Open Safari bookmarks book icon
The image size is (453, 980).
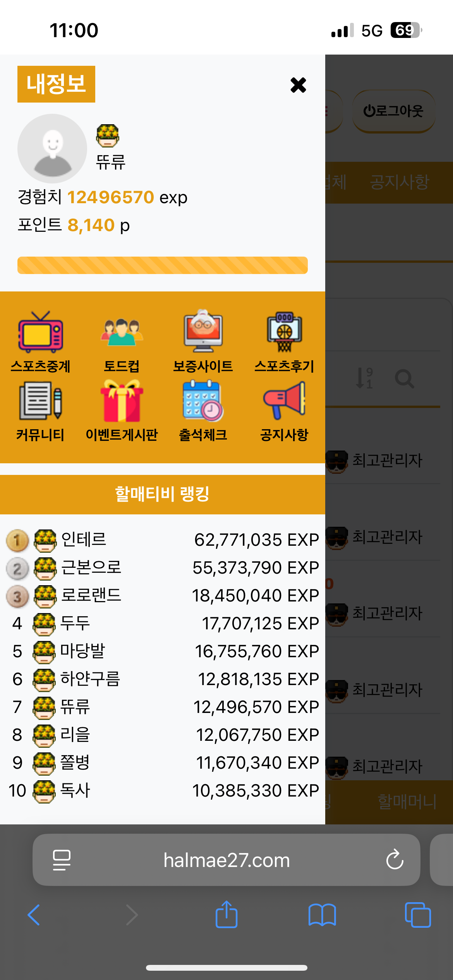(322, 915)
